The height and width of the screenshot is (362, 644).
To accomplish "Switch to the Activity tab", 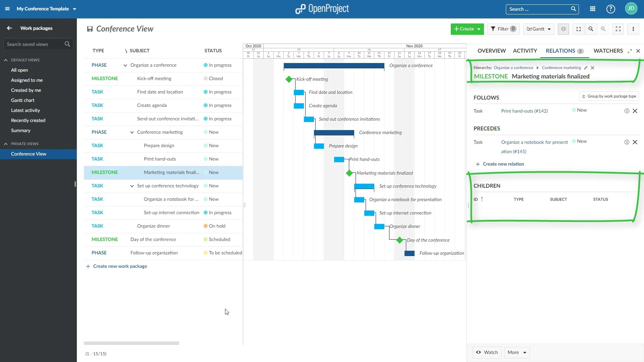I will click(x=525, y=51).
